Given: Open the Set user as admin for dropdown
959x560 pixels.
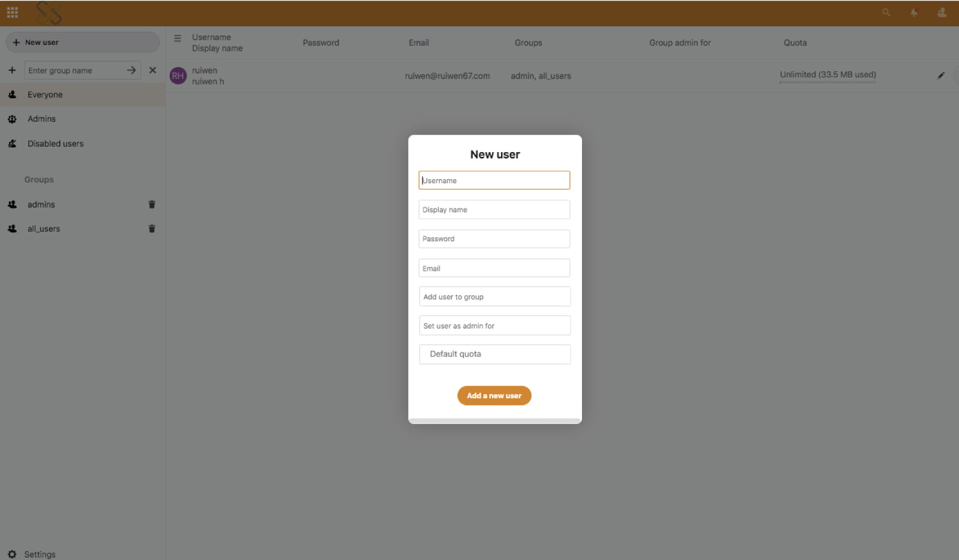Looking at the screenshot, I should point(494,325).
